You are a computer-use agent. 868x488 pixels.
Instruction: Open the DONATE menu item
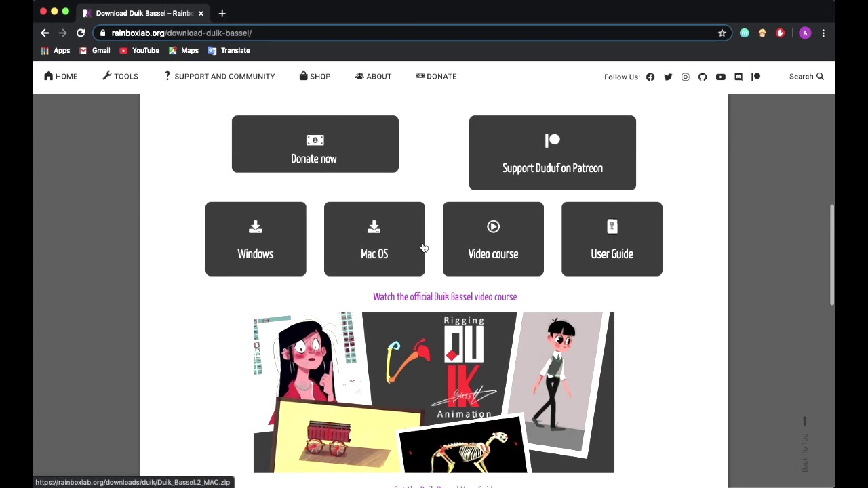click(436, 76)
